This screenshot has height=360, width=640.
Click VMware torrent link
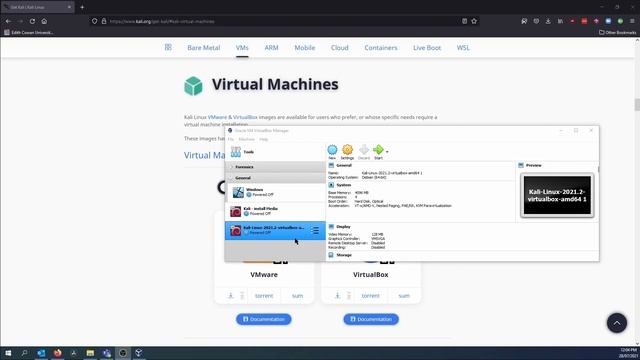click(x=264, y=296)
